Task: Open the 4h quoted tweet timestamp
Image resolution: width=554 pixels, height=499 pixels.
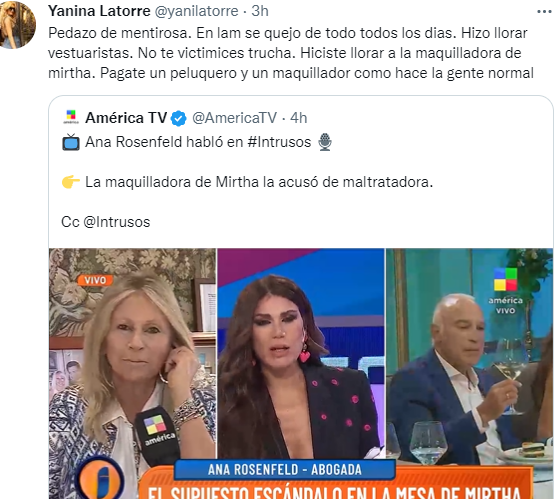Action: (x=299, y=118)
